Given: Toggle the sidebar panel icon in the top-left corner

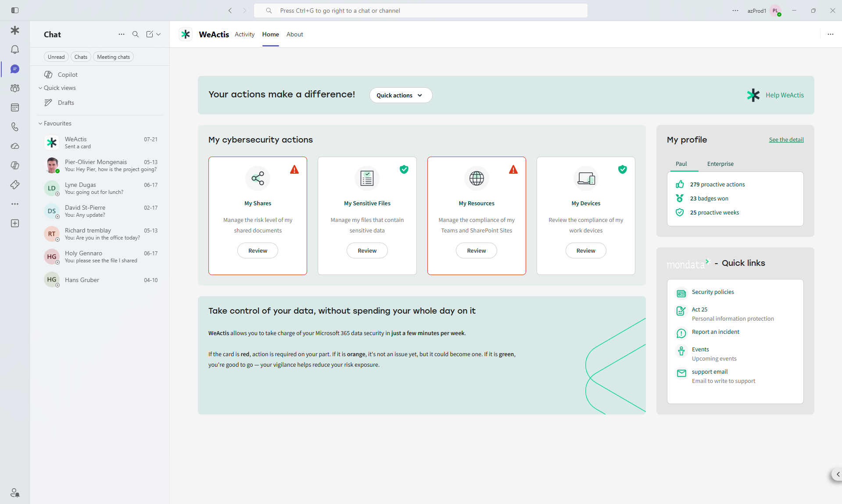Looking at the screenshot, I should [15, 10].
